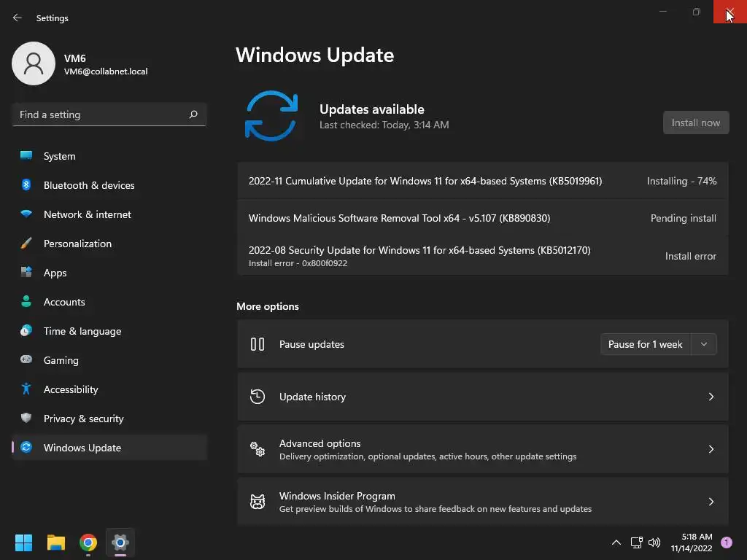The width and height of the screenshot is (747, 560).
Task: Click the Windows Update sidebar sync icon
Action: (x=26, y=447)
